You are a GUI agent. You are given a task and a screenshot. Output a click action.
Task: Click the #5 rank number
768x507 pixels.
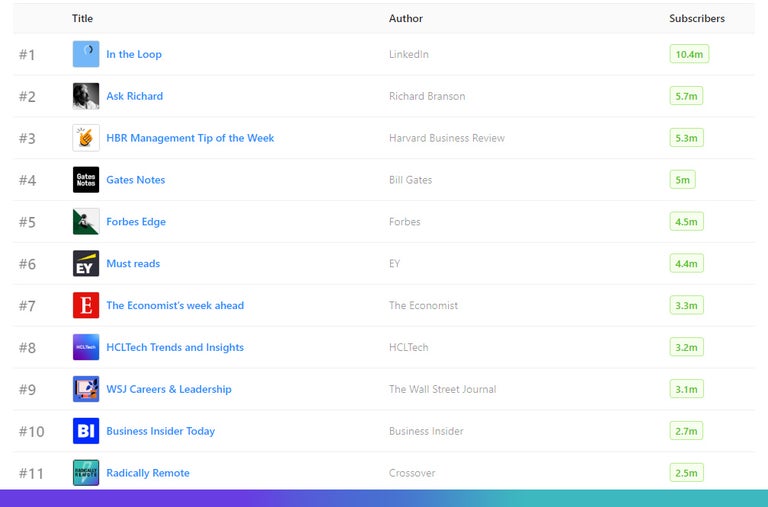[27, 222]
